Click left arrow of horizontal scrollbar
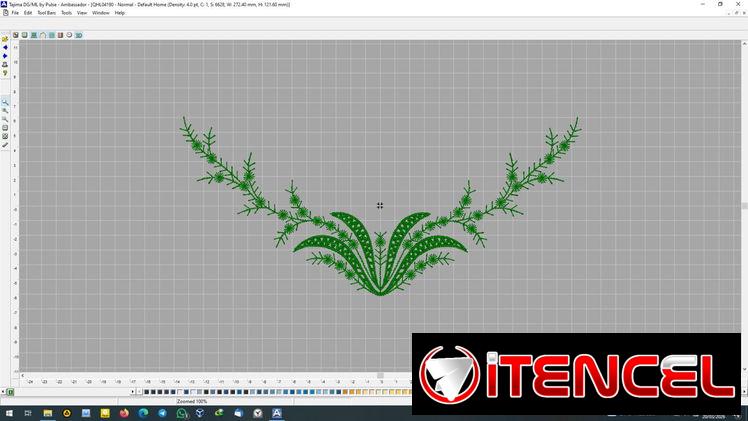The width and height of the screenshot is (748, 421). [x=22, y=376]
